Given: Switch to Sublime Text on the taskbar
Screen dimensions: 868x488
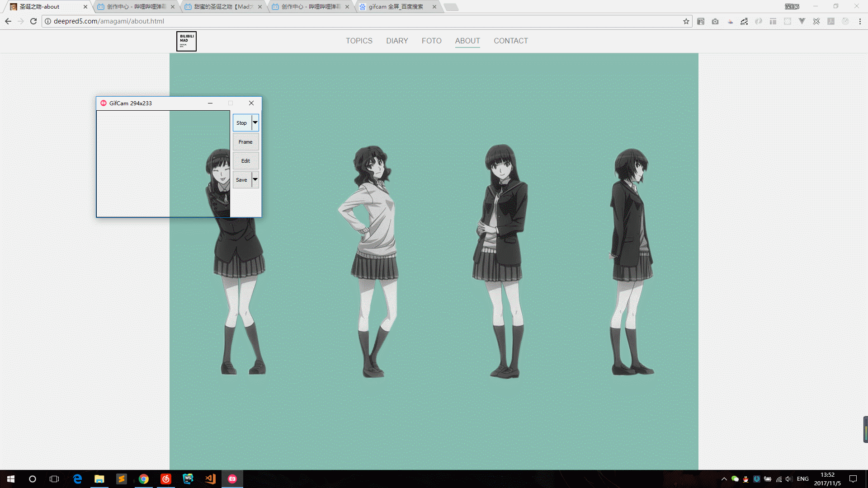Looking at the screenshot, I should [x=122, y=479].
